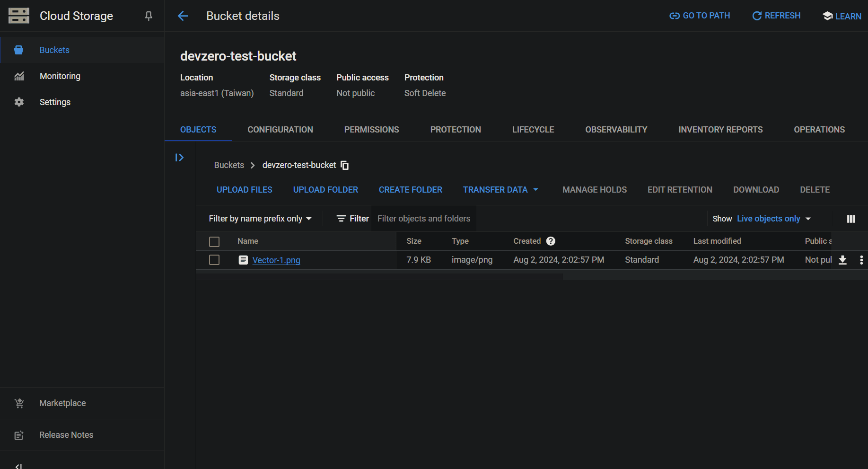
Task: Open the Live objects only dropdown
Action: coord(773,219)
